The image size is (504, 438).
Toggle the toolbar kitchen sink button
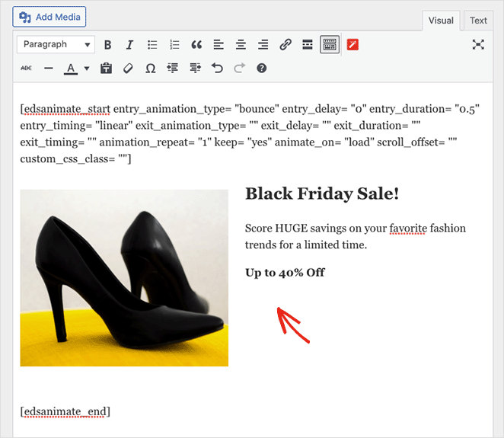click(330, 45)
